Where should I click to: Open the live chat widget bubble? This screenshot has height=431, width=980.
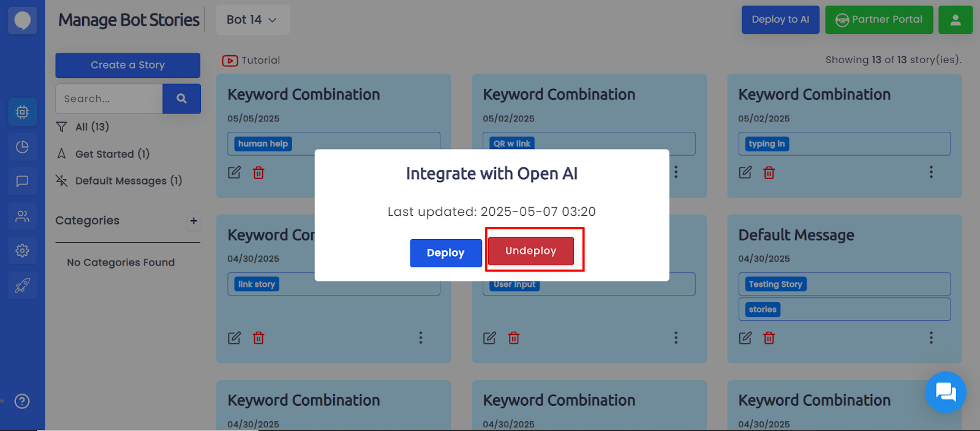pos(946,392)
